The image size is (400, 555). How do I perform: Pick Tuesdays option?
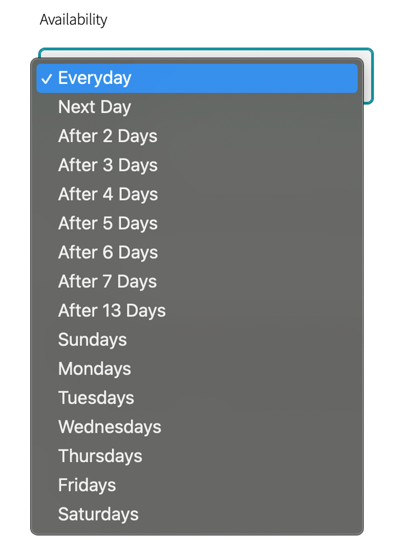pyautogui.click(x=197, y=397)
